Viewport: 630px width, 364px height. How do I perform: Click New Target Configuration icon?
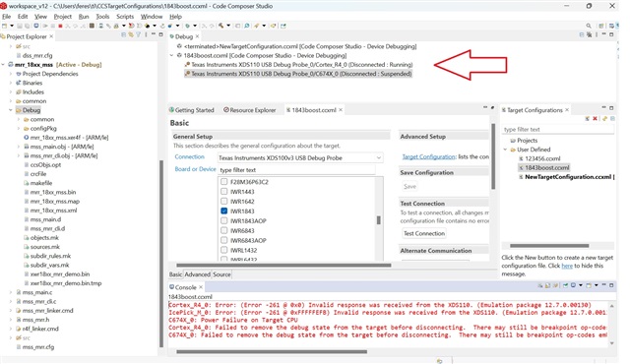pos(588,118)
